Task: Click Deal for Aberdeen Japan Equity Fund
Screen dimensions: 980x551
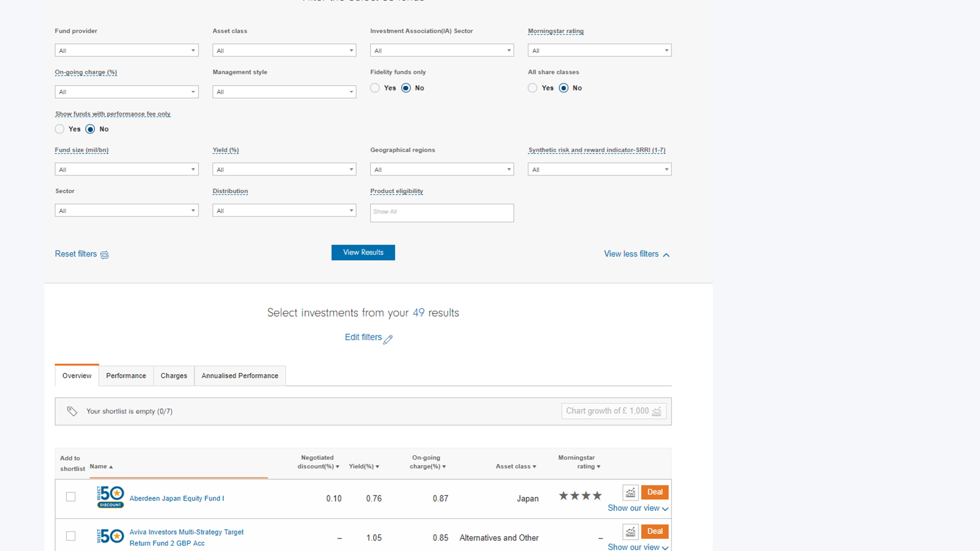Action: pos(655,492)
